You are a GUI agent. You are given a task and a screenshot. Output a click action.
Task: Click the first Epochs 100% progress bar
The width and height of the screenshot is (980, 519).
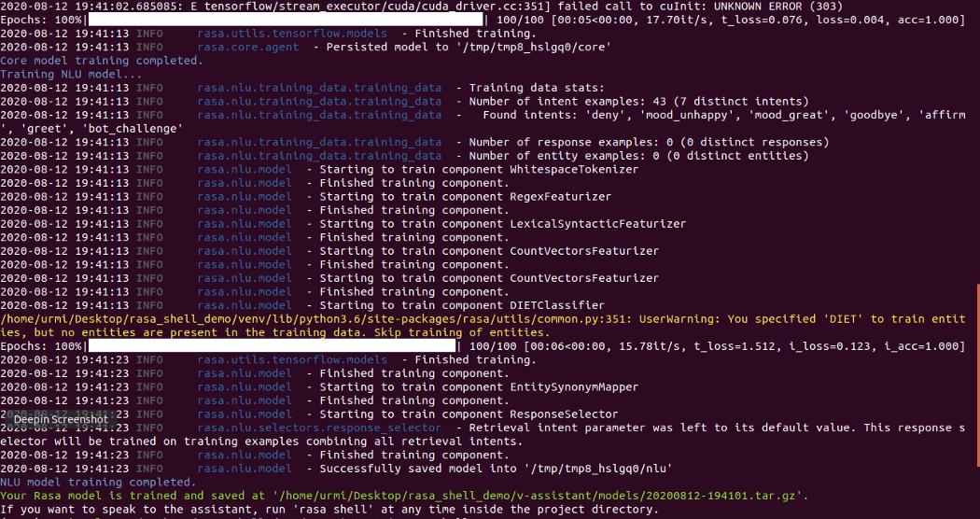tap(286, 20)
